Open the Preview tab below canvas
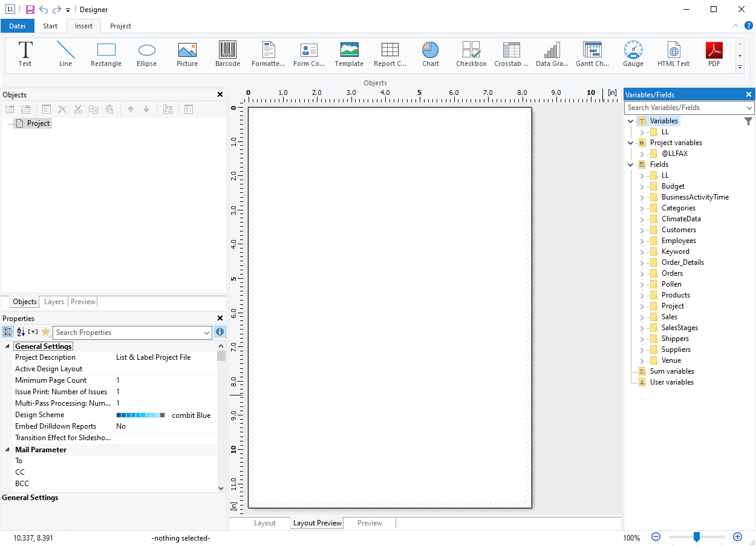The image size is (756, 546). 370,523
